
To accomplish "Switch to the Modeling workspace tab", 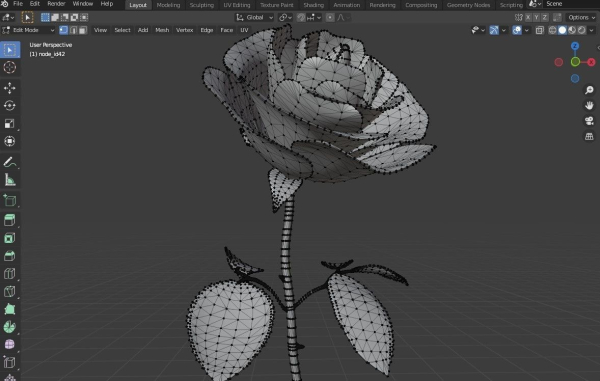I will pos(168,5).
